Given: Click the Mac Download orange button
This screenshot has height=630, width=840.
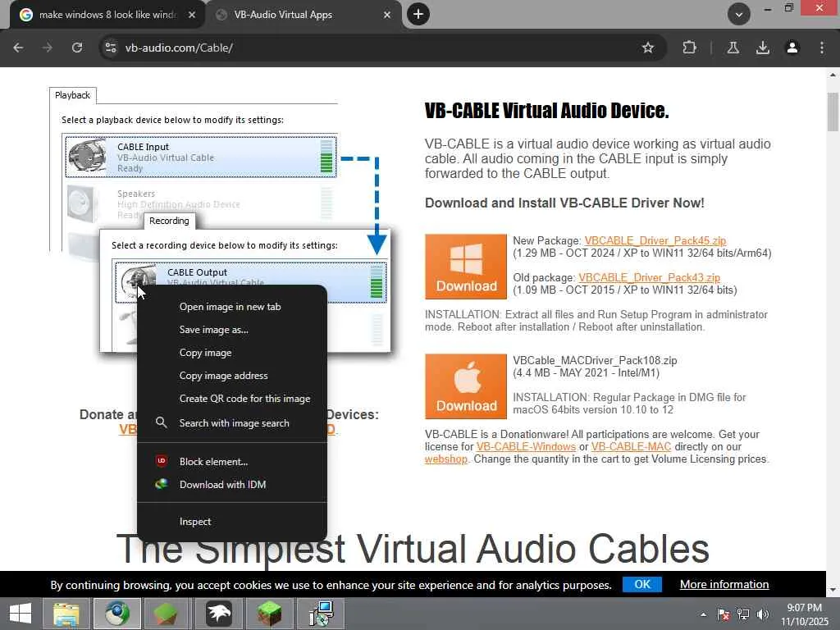Looking at the screenshot, I should pyautogui.click(x=466, y=386).
